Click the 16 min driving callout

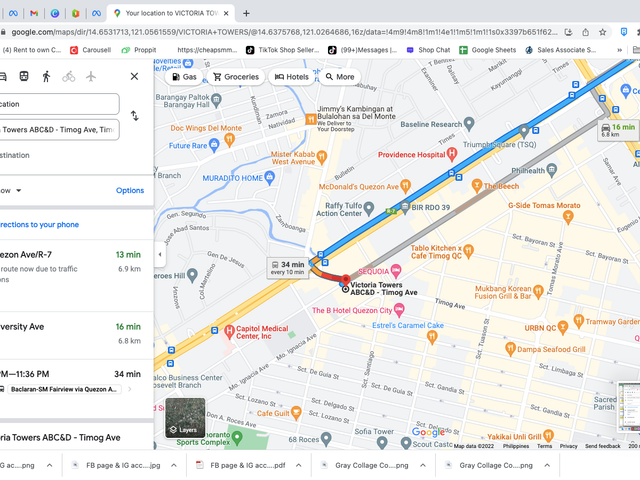tap(618, 130)
